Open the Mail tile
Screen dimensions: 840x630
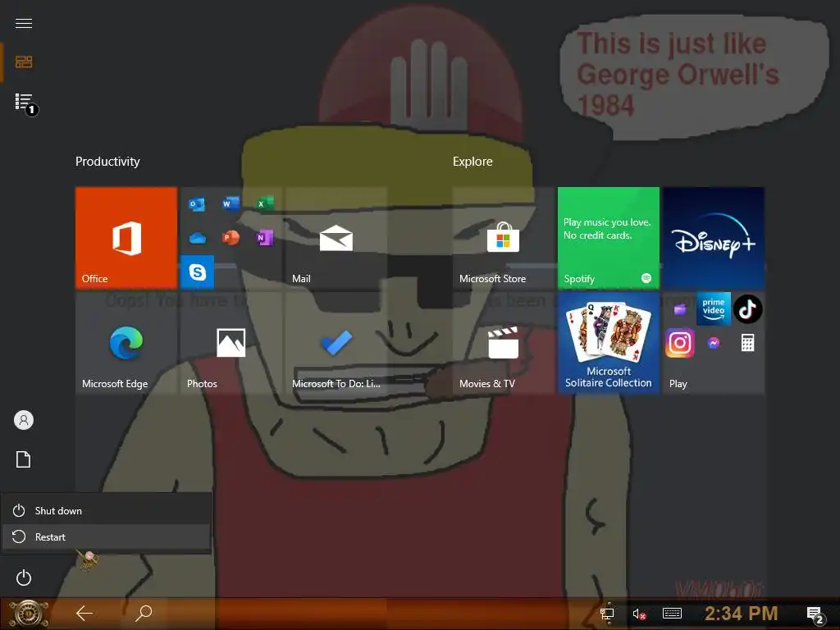(336, 238)
